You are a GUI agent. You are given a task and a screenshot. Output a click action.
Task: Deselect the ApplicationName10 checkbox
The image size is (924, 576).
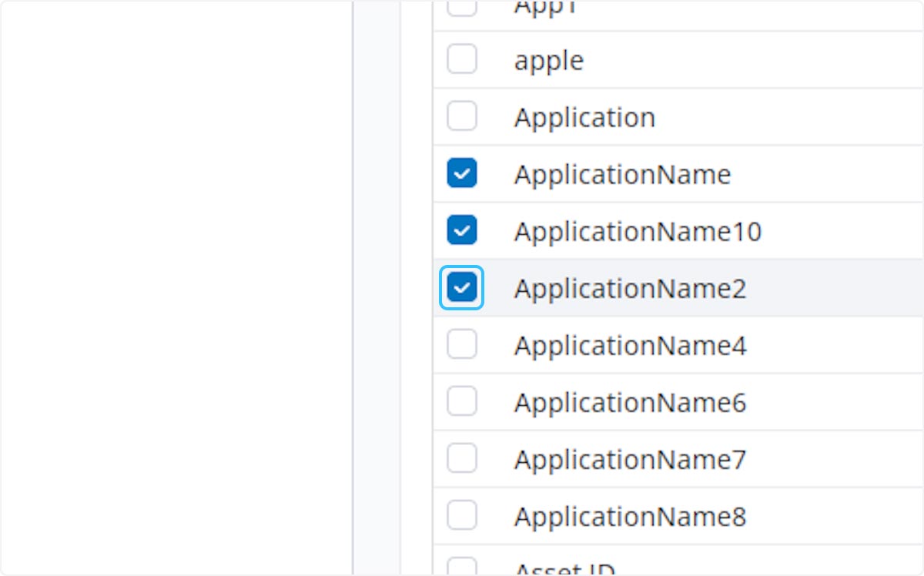pyautogui.click(x=462, y=230)
